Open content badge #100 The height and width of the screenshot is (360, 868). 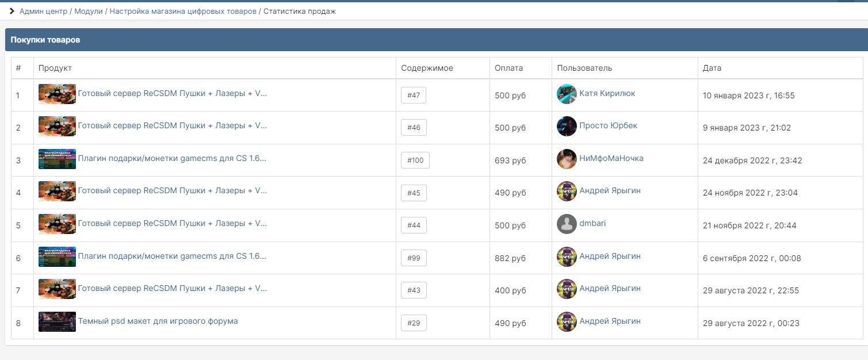[415, 160]
